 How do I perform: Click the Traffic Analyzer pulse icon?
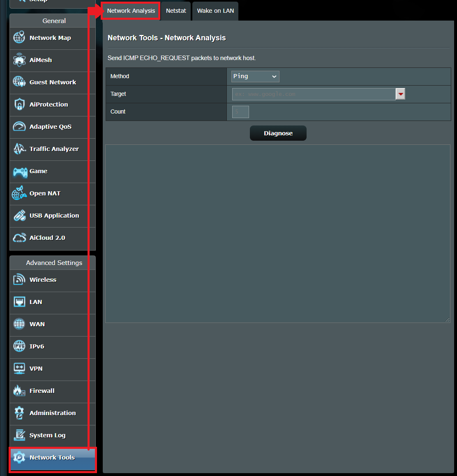pyautogui.click(x=19, y=149)
